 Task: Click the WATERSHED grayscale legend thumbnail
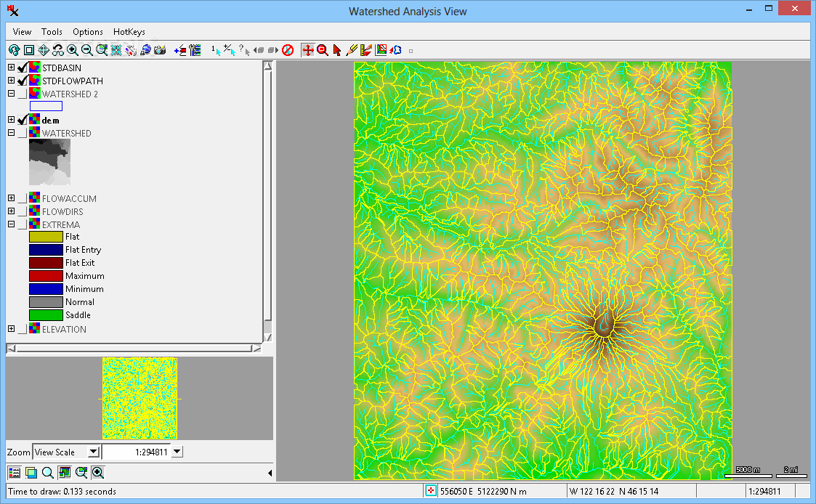49,162
